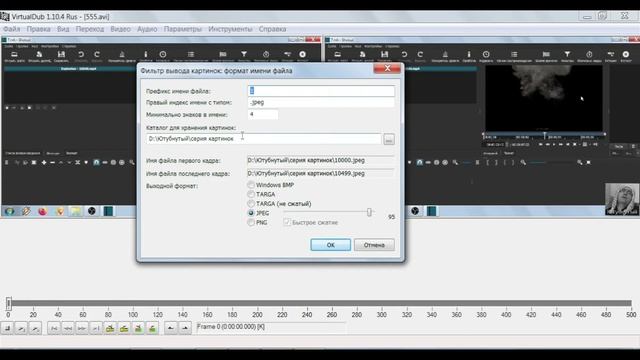This screenshot has width=640, height=360.
Task: Browse for image folder with the '...' button
Action: coord(389,139)
